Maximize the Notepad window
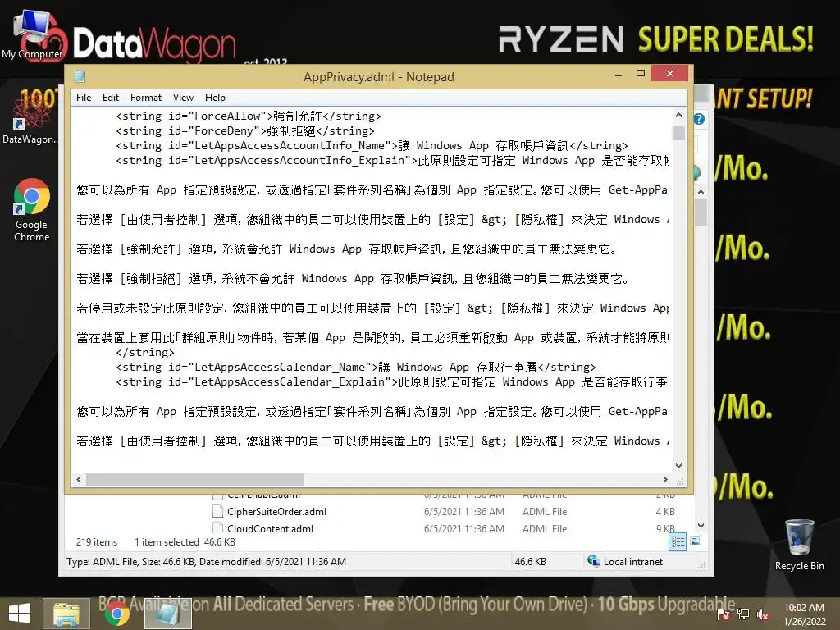This screenshot has height=630, width=840. pos(640,73)
